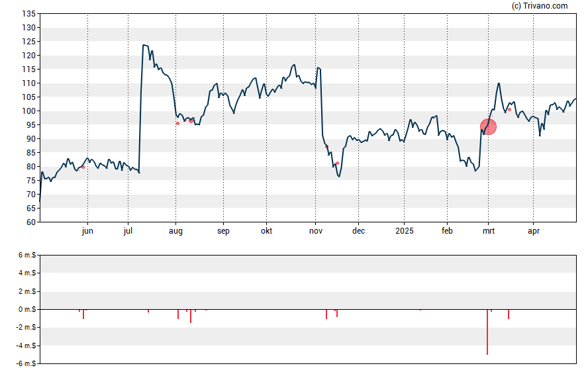This screenshot has width=588, height=374.
Task: Click the 100 price axis label
Action: click(x=29, y=111)
